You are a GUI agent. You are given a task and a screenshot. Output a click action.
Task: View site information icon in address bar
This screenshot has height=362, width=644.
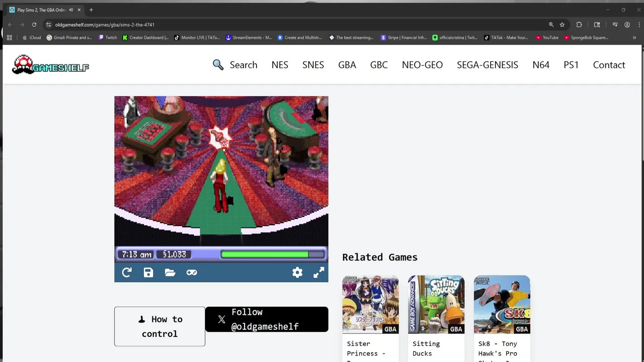[48, 25]
